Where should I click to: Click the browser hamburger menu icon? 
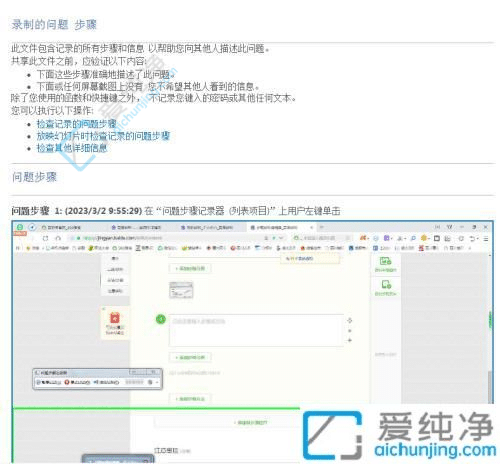point(486,238)
